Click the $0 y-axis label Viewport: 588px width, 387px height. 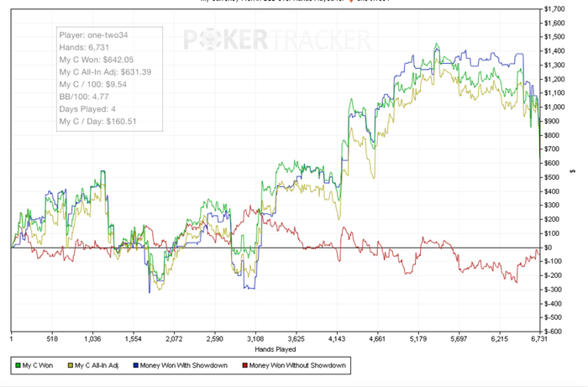point(549,248)
